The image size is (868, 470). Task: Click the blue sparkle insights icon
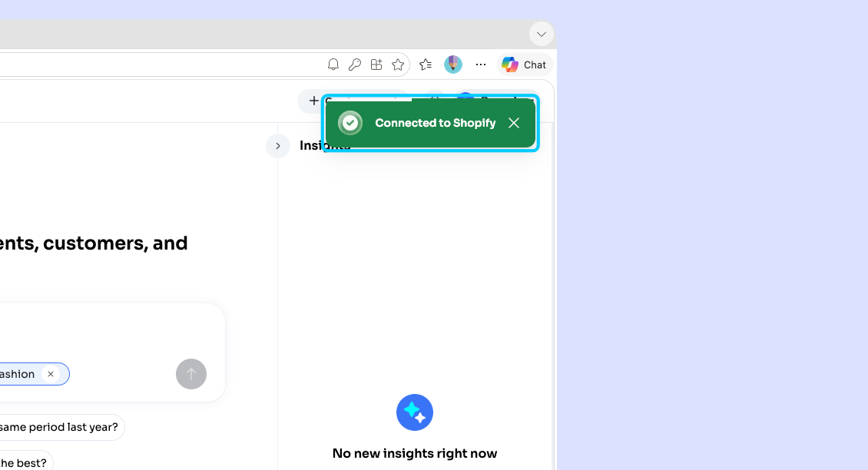(415, 412)
